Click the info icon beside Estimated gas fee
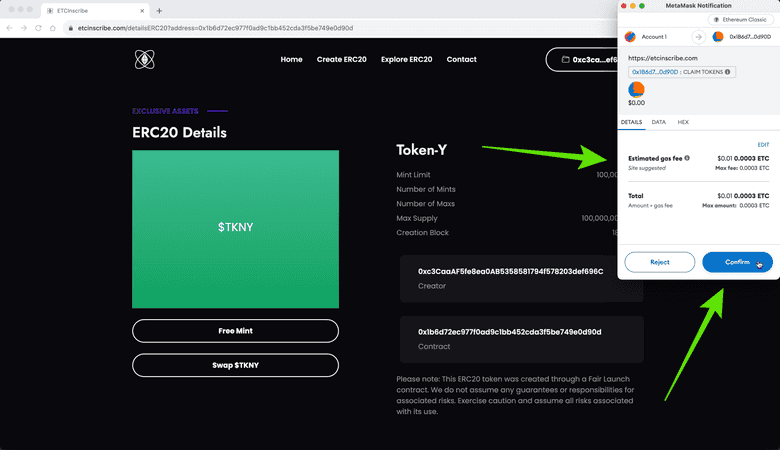Viewport: 780px width, 450px height. pos(687,158)
